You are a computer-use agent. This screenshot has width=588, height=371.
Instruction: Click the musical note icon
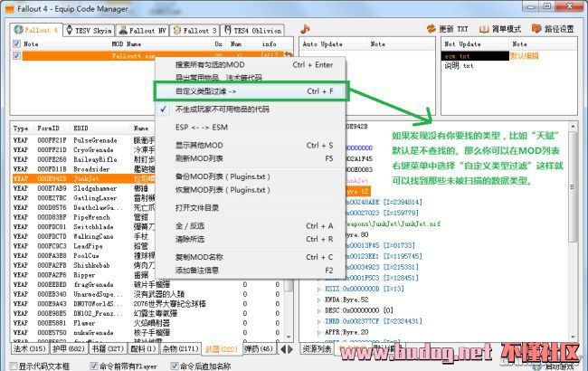click(x=305, y=29)
